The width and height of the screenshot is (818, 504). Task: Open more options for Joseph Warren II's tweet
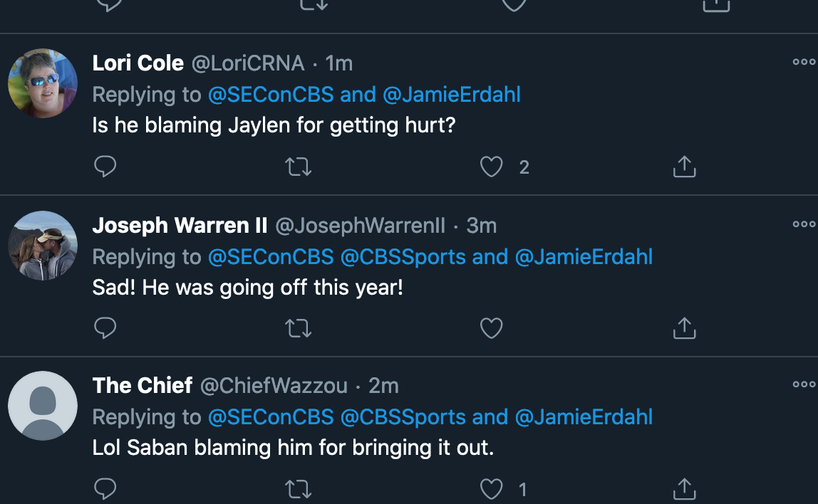click(804, 224)
